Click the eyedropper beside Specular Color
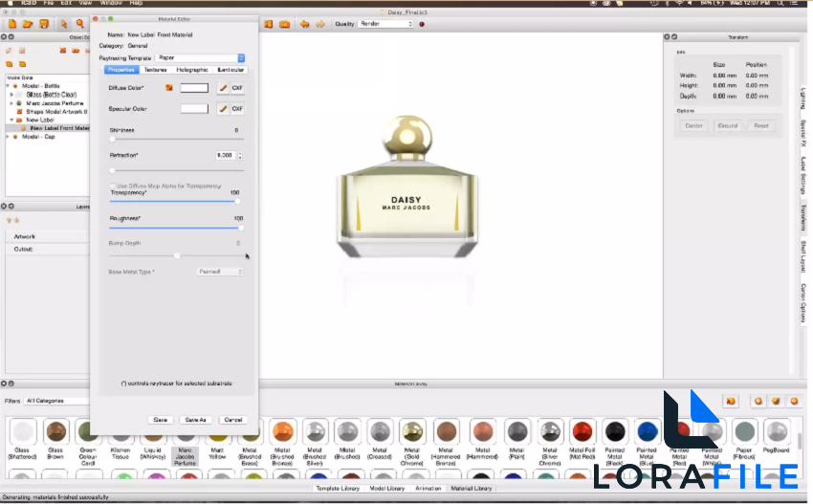Viewport: 813px width, 504px height. [x=223, y=109]
